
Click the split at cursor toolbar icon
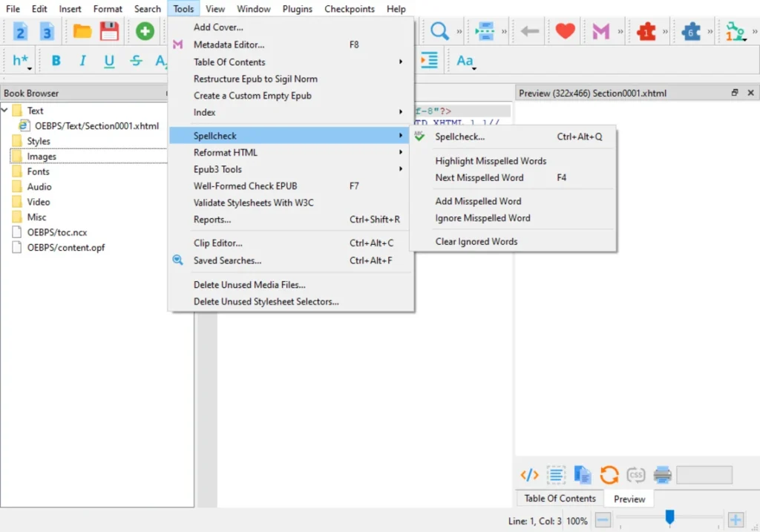click(x=485, y=31)
